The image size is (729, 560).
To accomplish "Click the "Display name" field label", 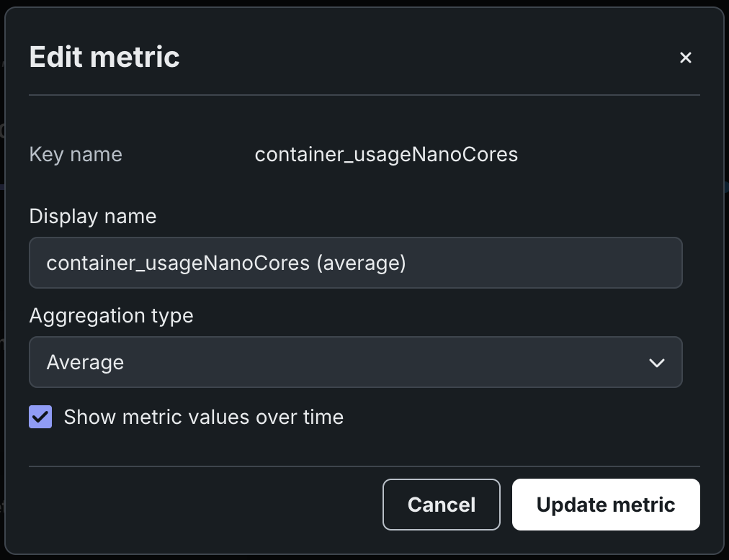I will point(93,216).
